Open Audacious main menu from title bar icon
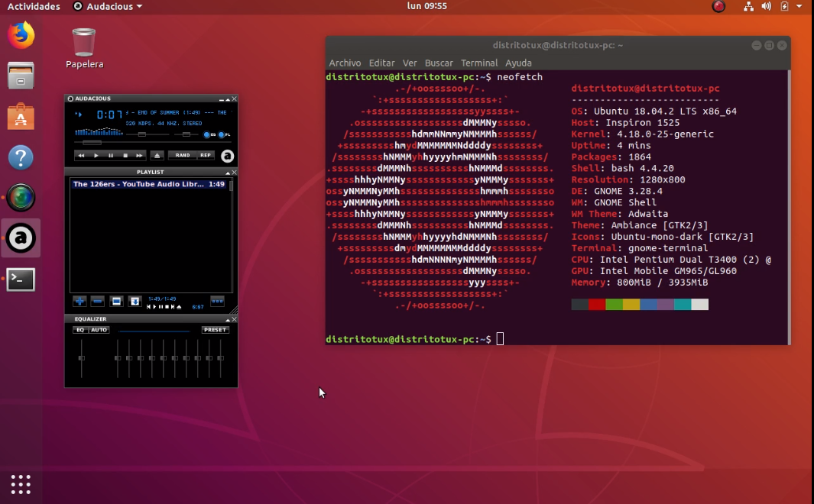Viewport: 814px width, 504px height. tap(70, 99)
